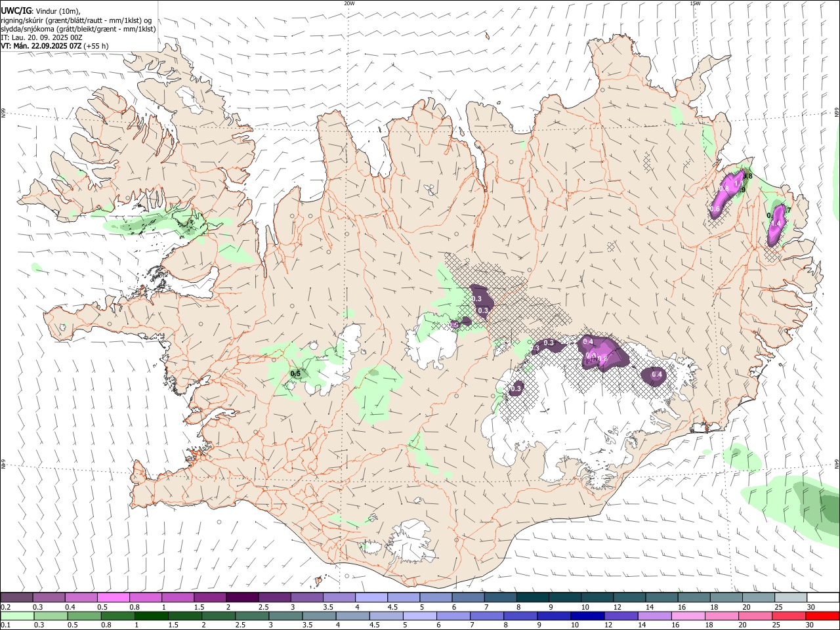Select the deep navy blue 10–12 lower legend swatch

(x=588, y=616)
